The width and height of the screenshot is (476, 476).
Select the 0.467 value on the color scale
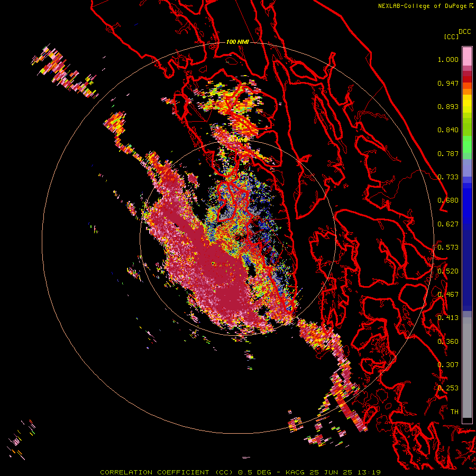(x=448, y=294)
